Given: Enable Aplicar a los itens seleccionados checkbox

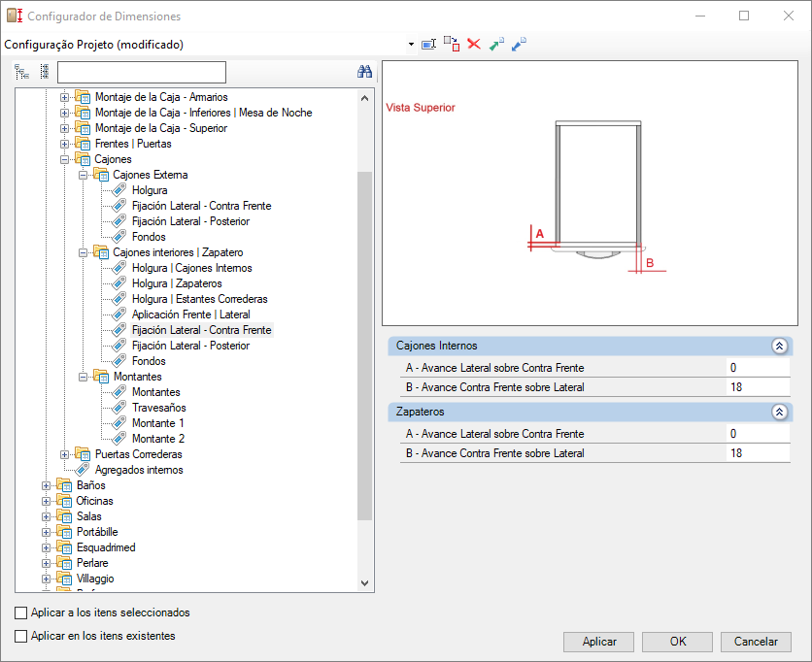Looking at the screenshot, I should point(20,612).
